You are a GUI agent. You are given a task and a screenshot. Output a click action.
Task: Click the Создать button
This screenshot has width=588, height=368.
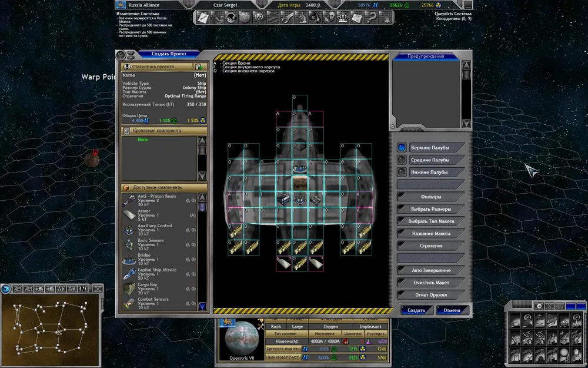click(416, 310)
